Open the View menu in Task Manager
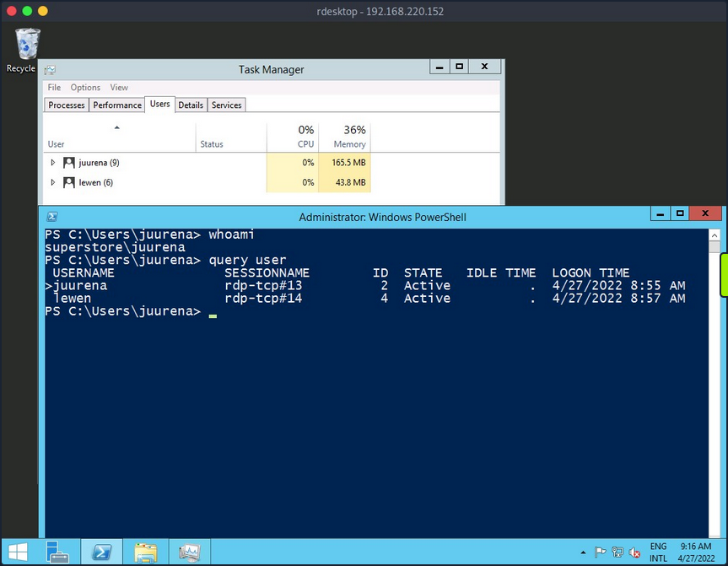This screenshot has width=728, height=566. pos(119,87)
